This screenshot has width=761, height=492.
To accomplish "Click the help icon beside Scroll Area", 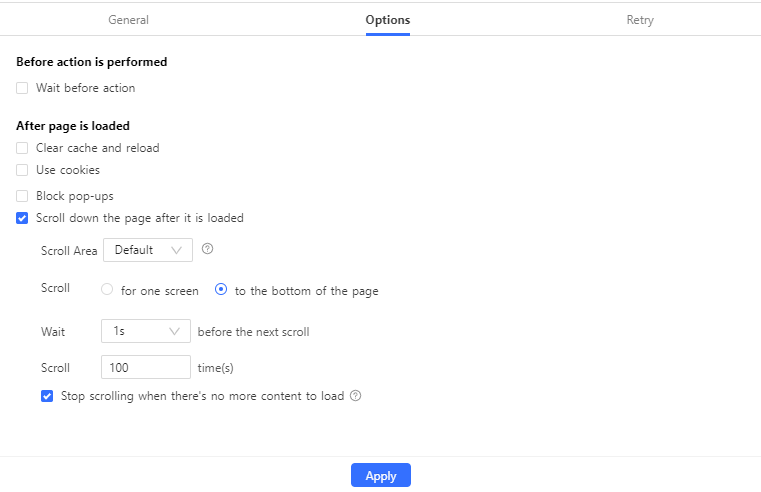I will [x=208, y=249].
